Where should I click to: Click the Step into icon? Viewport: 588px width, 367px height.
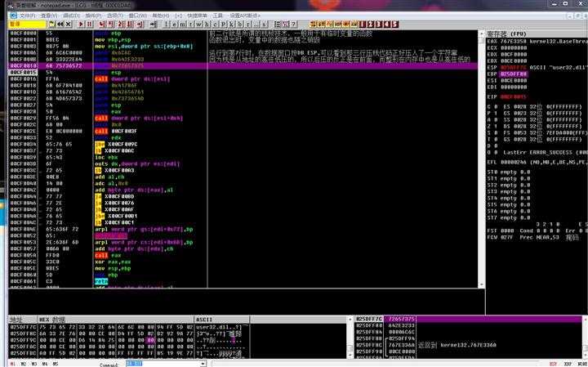tap(102, 24)
